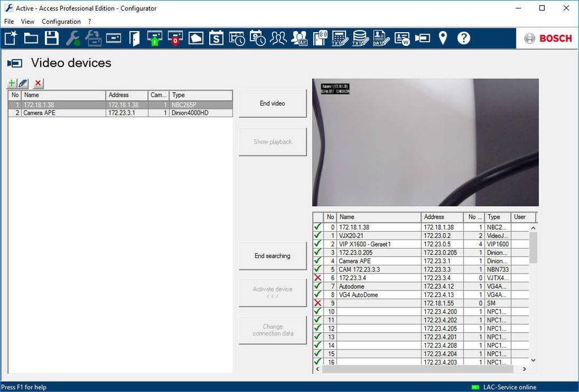Click the NBN733 type cell
This screenshot has width=579, height=392.
[498, 269]
